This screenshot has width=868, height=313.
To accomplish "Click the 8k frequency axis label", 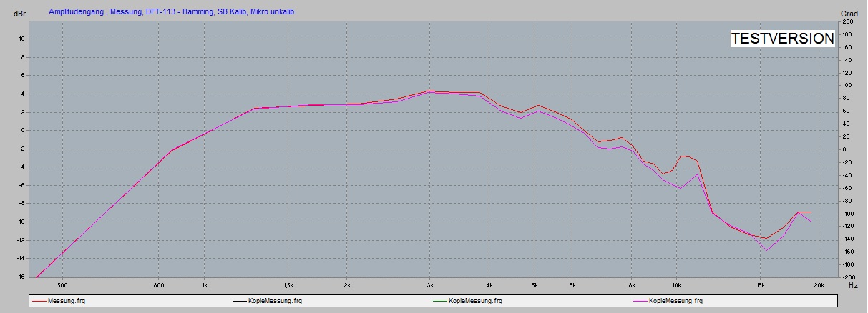I will (631, 284).
